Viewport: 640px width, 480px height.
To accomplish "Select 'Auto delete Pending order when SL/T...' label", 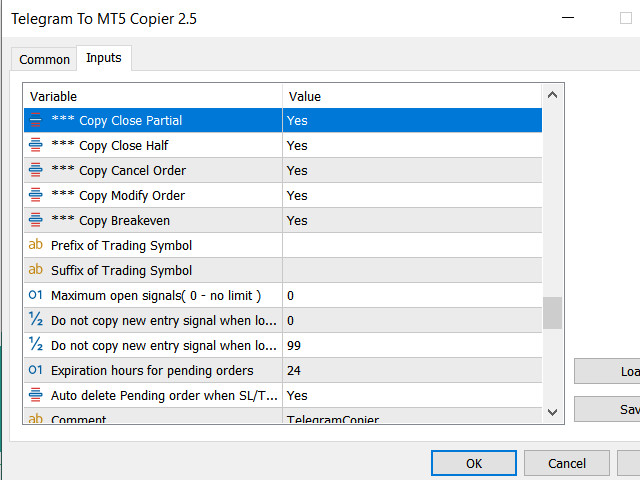I will click(164, 395).
